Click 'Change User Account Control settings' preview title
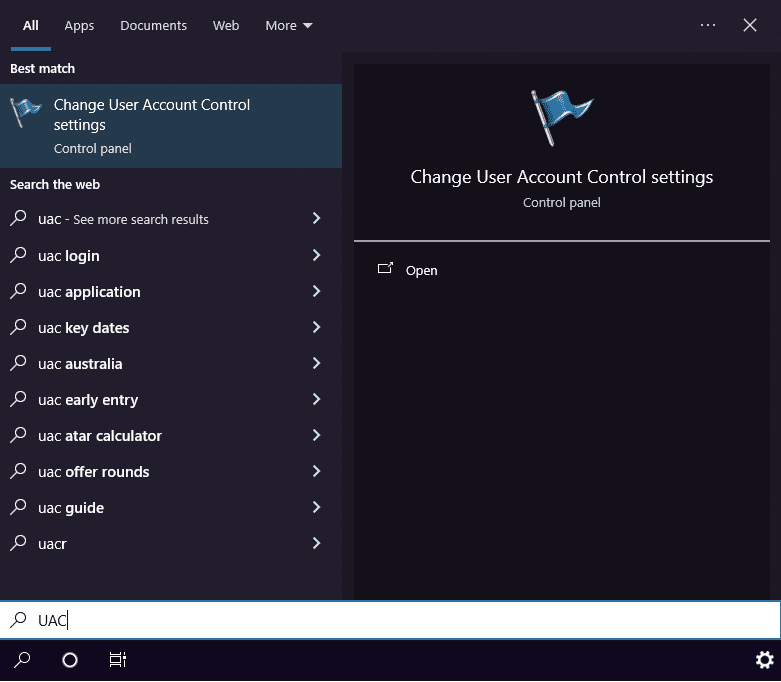This screenshot has width=781, height=682. 561,177
